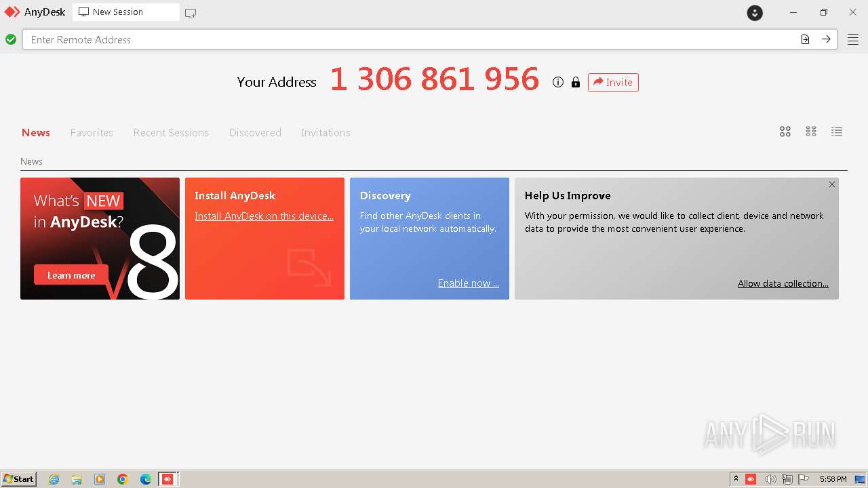Image resolution: width=868 pixels, height=488 pixels.
Task: Click the News section label
Action: 31,161
